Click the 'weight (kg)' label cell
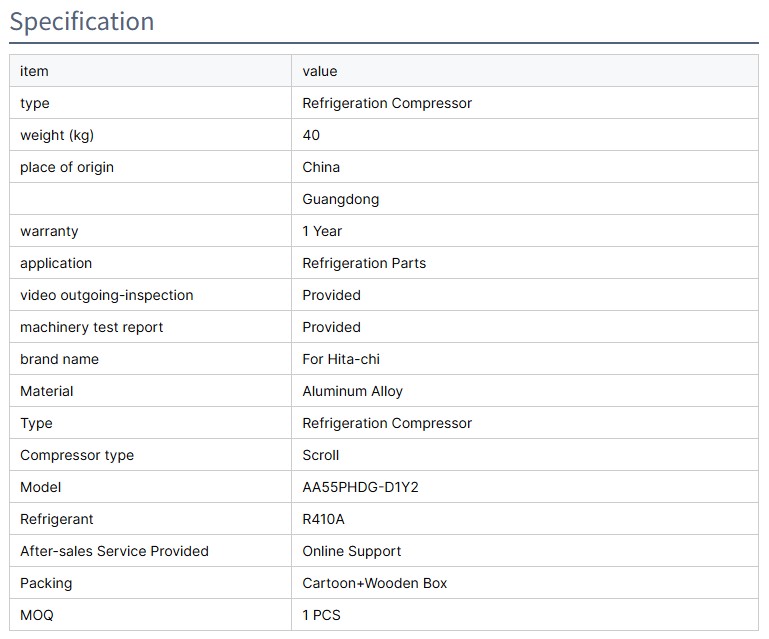The image size is (769, 639). coord(57,135)
